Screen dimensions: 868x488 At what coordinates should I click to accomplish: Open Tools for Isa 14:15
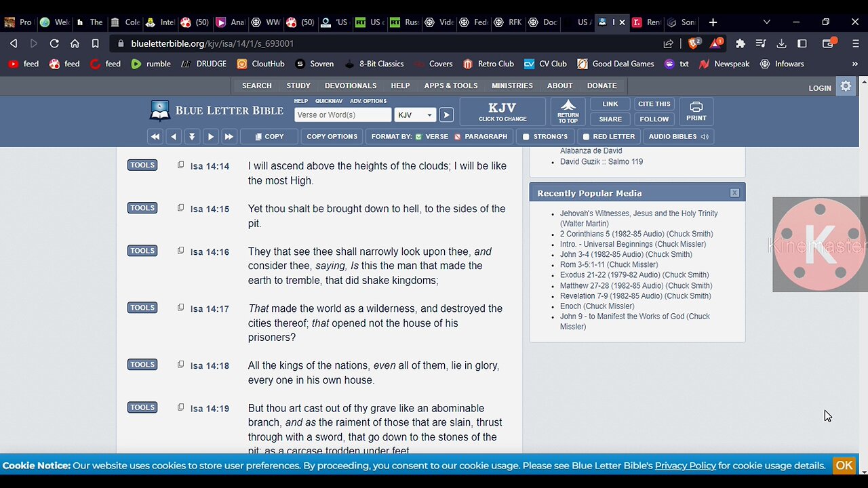(142, 207)
